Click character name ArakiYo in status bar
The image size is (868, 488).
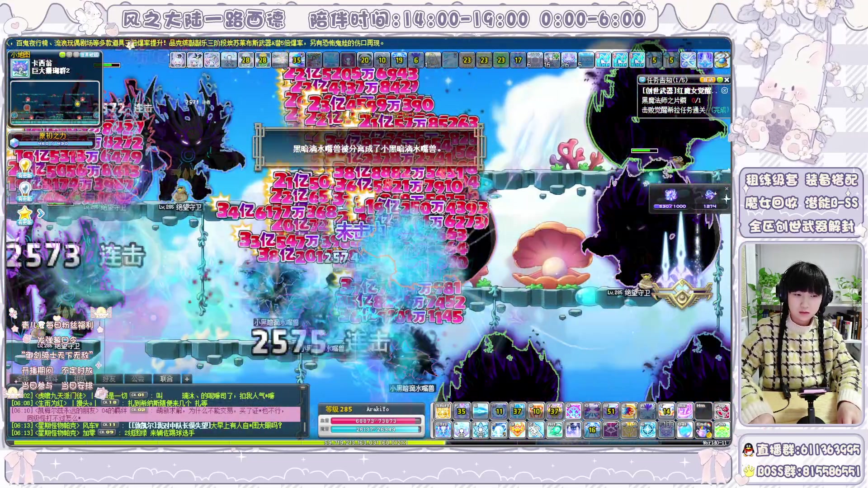377,409
